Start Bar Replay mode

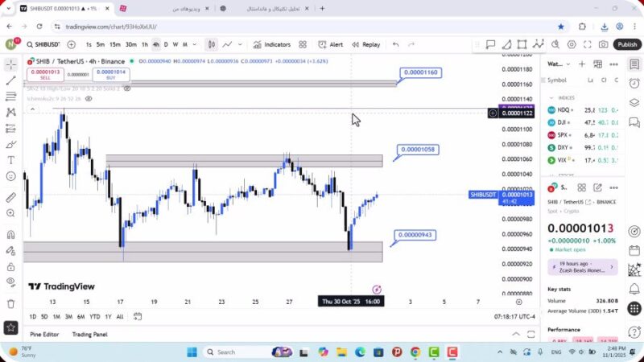pos(365,44)
